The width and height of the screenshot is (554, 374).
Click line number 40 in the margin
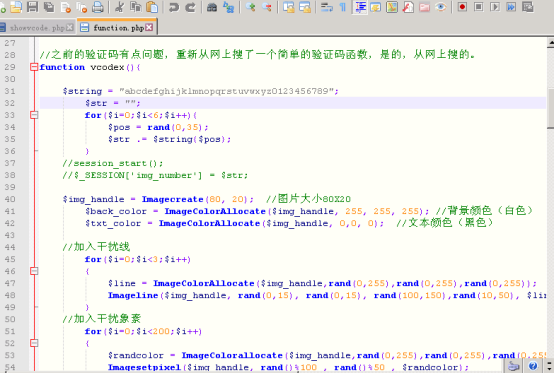(10, 199)
